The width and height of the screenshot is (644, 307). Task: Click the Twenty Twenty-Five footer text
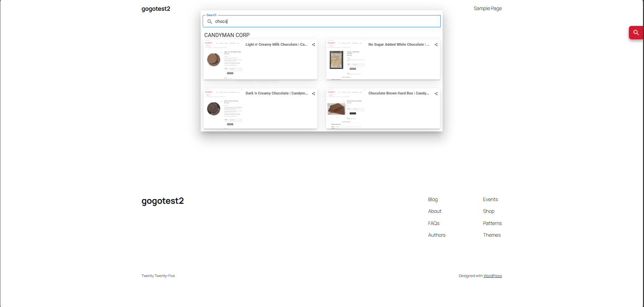158,276
